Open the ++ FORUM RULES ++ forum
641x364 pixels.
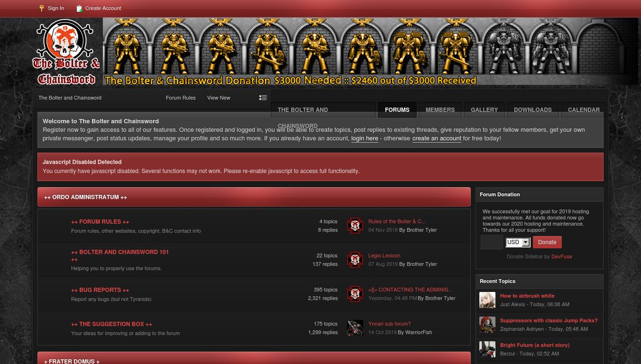point(100,222)
